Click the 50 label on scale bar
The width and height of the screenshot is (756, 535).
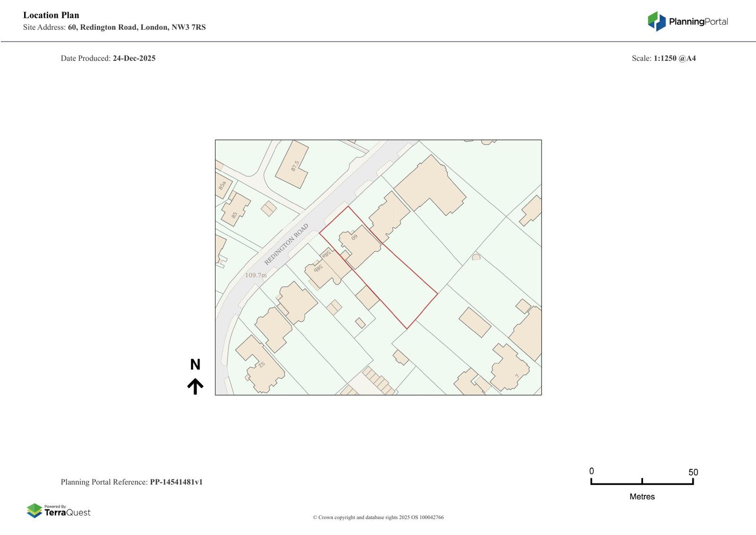(x=693, y=472)
